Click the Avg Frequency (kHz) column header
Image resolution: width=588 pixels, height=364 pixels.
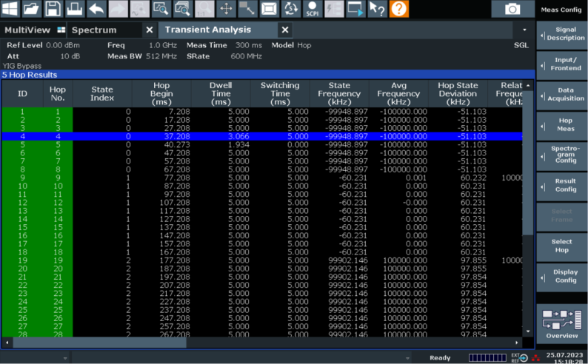(398, 94)
